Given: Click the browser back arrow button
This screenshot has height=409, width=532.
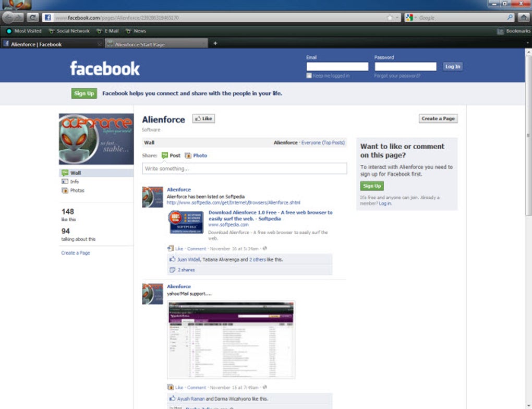Looking at the screenshot, I should [9, 17].
